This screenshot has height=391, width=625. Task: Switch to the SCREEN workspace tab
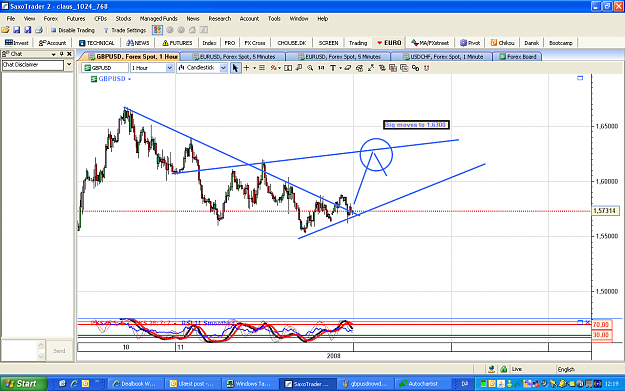click(x=328, y=43)
